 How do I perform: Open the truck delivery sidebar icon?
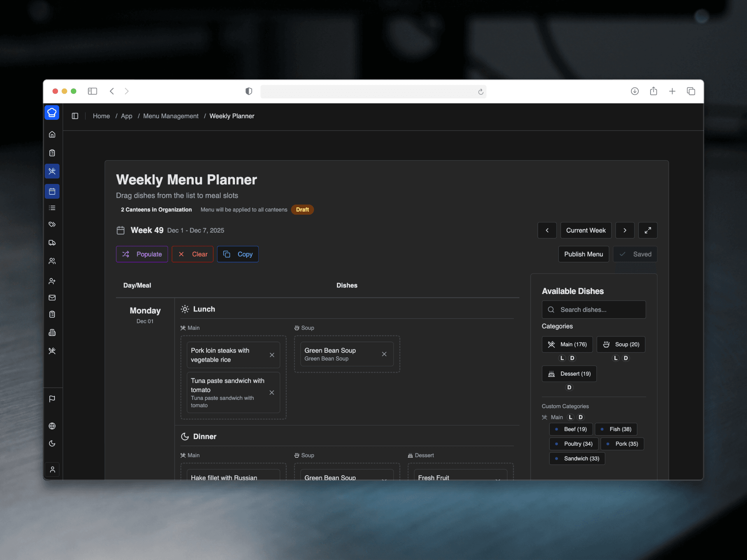coord(52,243)
